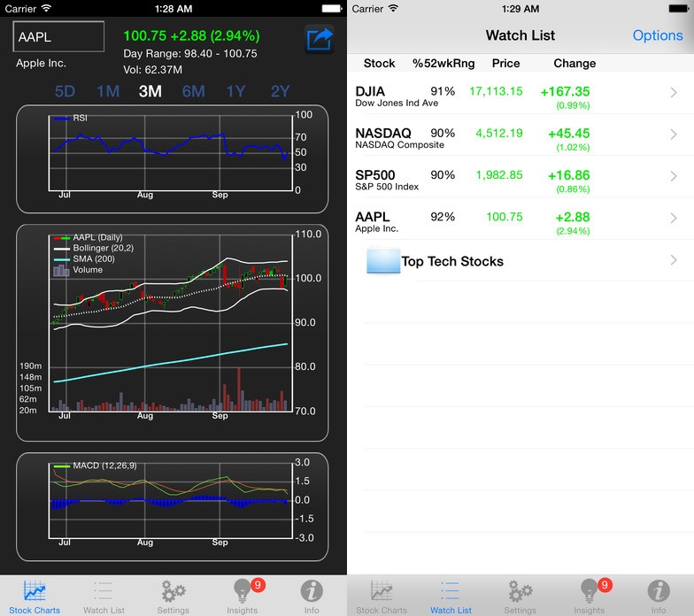
Task: Select the 6M chart time range
Action: pyautogui.click(x=193, y=91)
